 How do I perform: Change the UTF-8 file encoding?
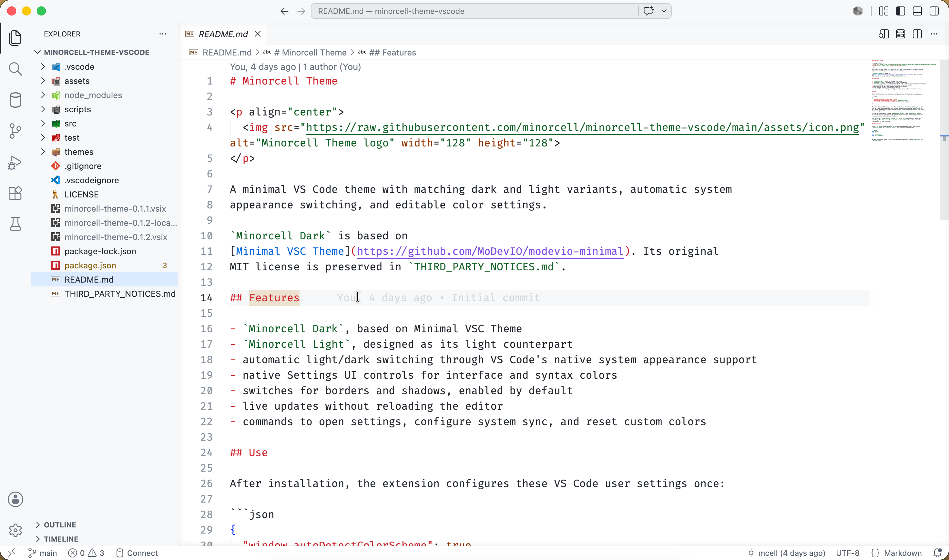847,553
